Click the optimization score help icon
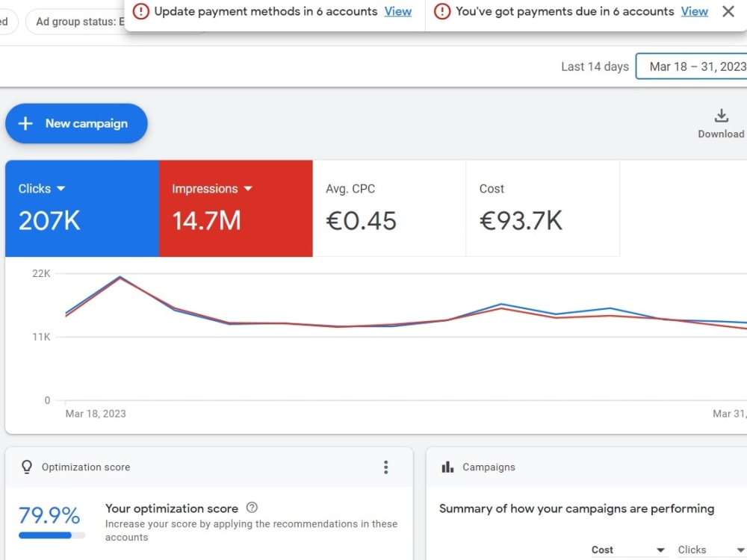 pyautogui.click(x=252, y=508)
